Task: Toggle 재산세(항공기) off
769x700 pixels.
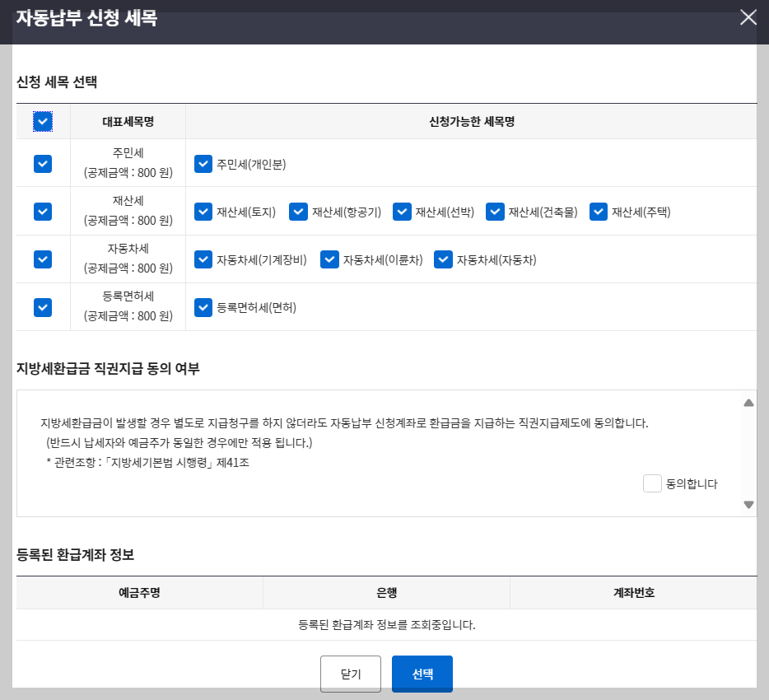Action: (x=298, y=212)
